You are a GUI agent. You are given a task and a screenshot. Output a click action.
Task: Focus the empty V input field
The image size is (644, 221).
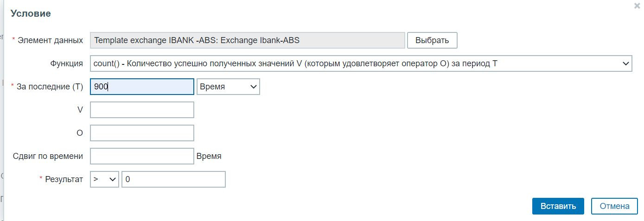tap(142, 110)
